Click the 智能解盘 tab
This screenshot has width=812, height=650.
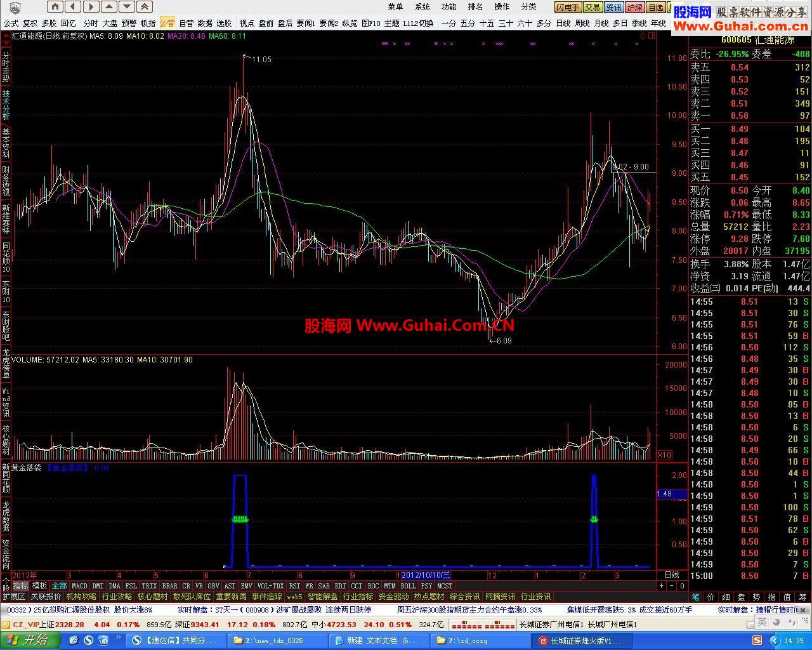point(322,597)
